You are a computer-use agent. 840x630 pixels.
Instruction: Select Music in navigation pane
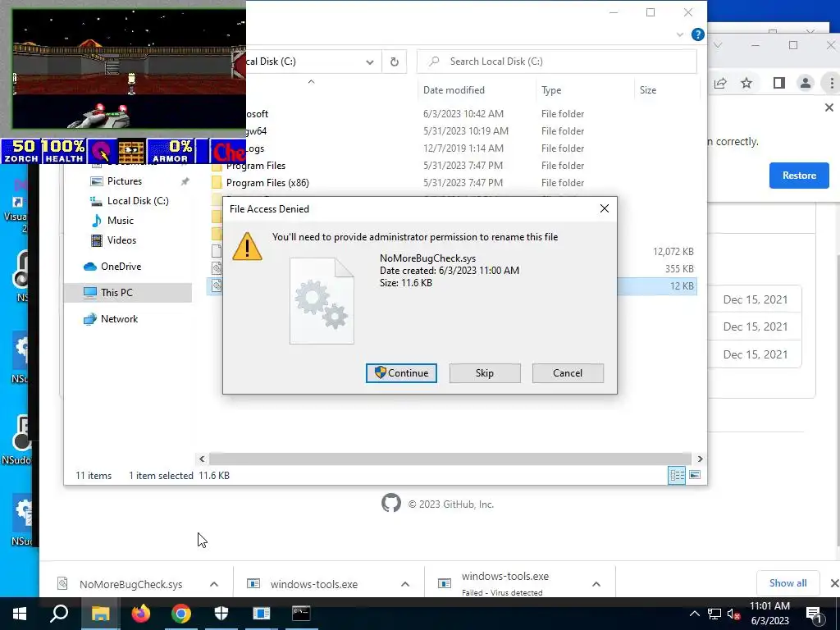tap(120, 220)
